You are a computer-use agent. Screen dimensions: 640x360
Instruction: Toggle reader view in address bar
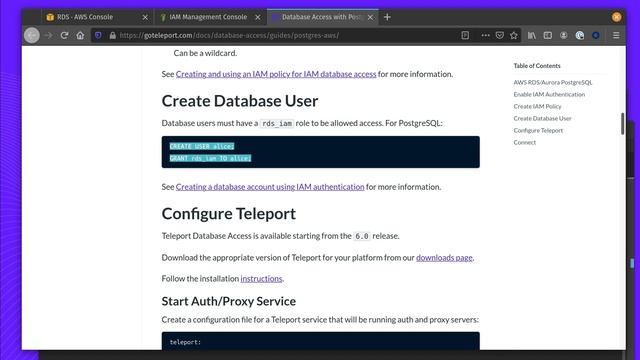pos(465,35)
